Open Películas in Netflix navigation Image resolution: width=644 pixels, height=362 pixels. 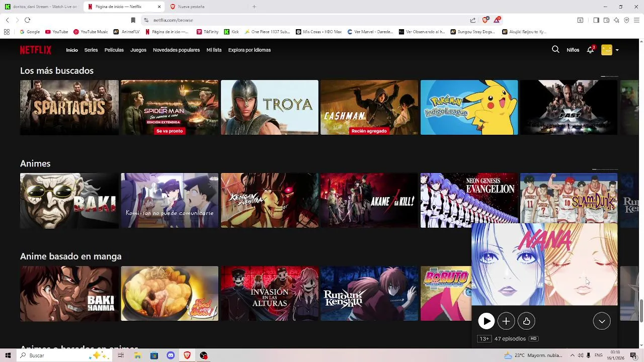click(x=114, y=50)
